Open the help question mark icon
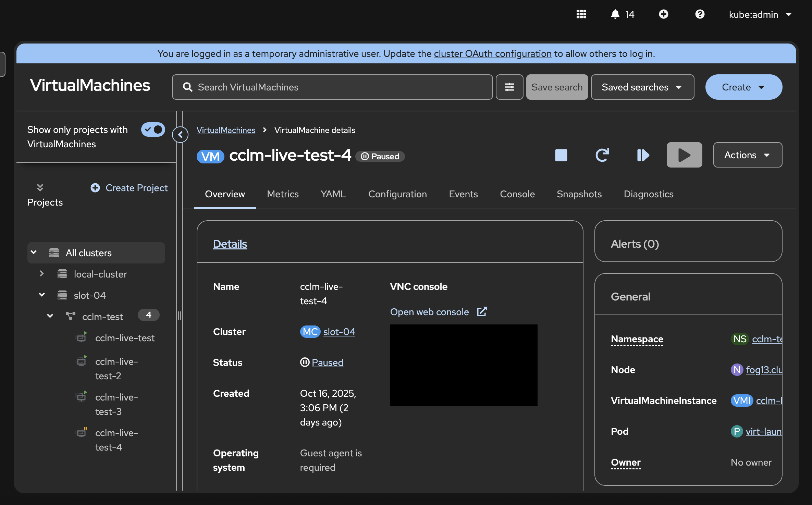The width and height of the screenshot is (812, 505). point(700,14)
